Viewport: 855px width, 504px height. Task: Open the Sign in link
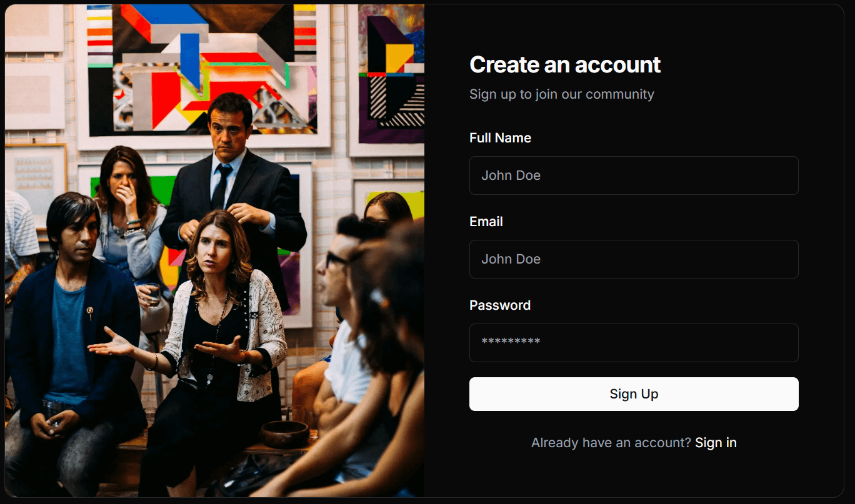(x=716, y=443)
